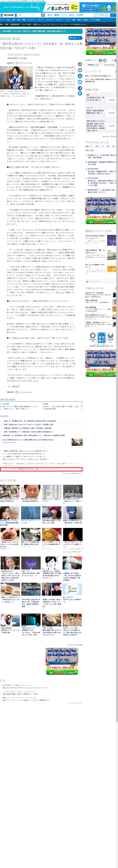
Task: Open デジタル紙面 in main navigation
Action: point(95,20)
